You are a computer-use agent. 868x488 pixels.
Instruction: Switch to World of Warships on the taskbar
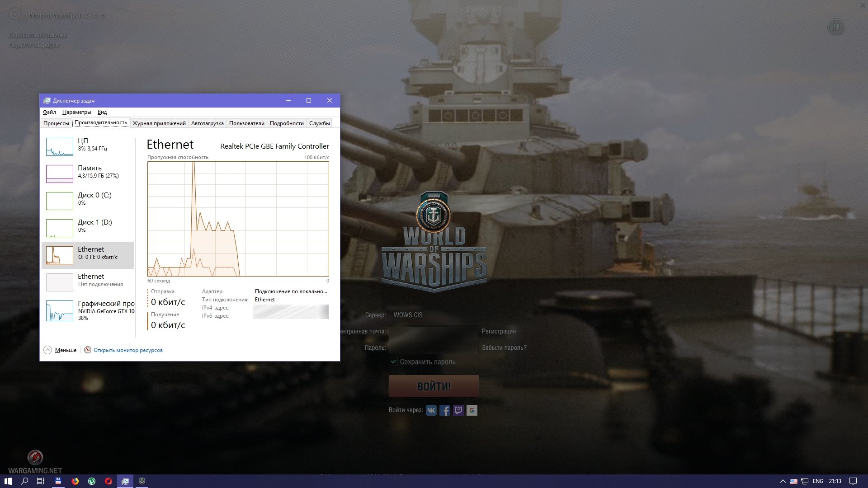pos(142,481)
